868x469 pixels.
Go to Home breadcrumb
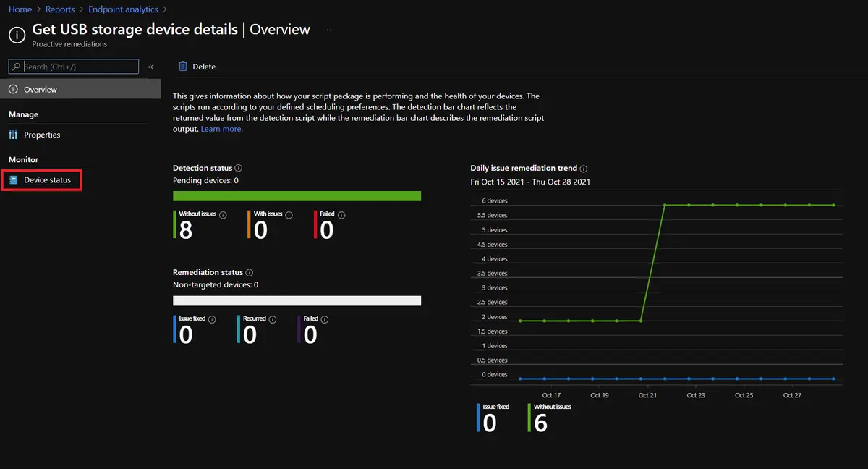click(x=20, y=9)
